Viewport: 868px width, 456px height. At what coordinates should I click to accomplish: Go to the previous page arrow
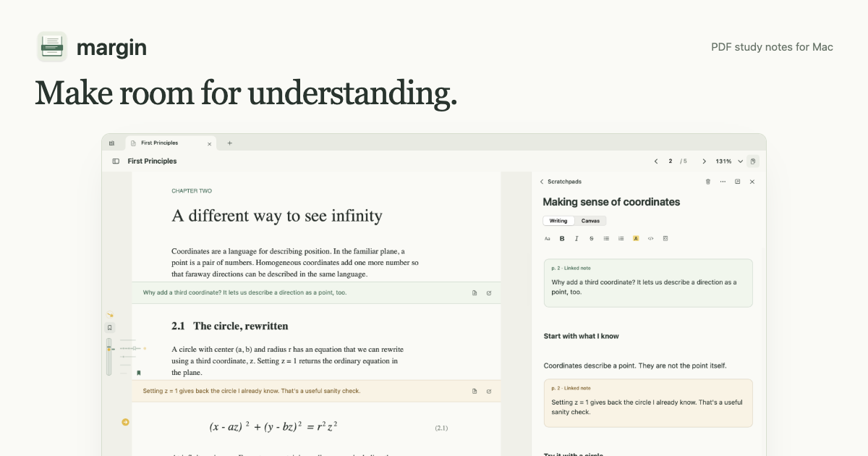pos(656,161)
